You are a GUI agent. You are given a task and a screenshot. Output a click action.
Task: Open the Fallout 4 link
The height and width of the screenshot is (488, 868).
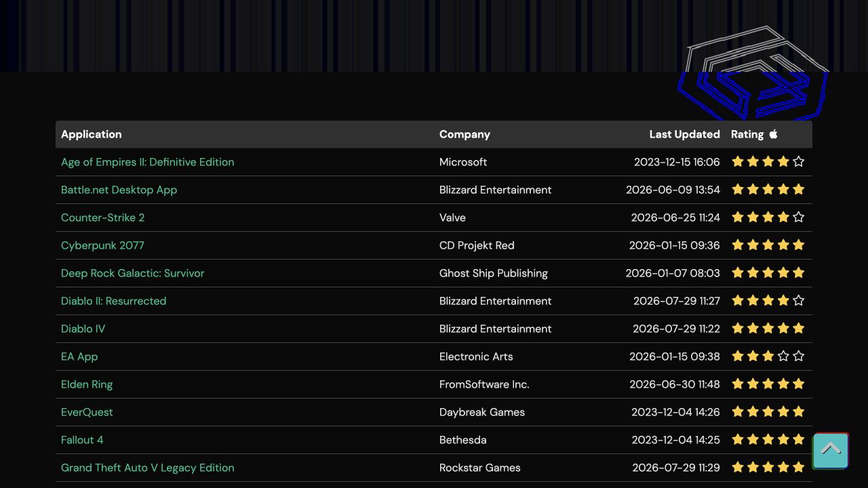coord(82,440)
